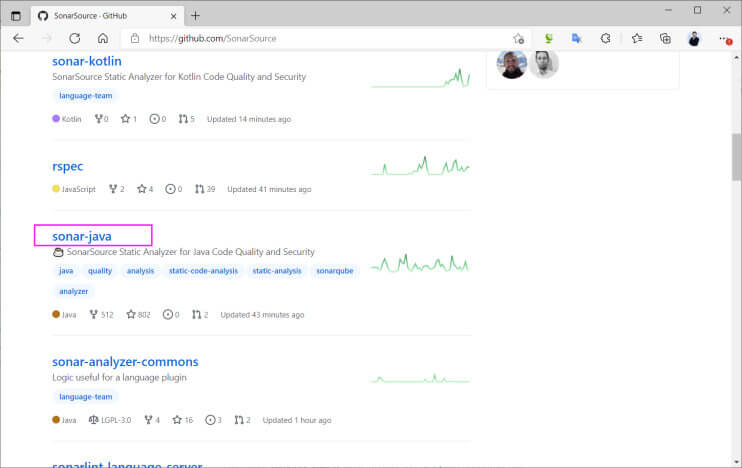Click language-team topic under sonar-analyzer-commons
This screenshot has width=742, height=468.
[86, 397]
